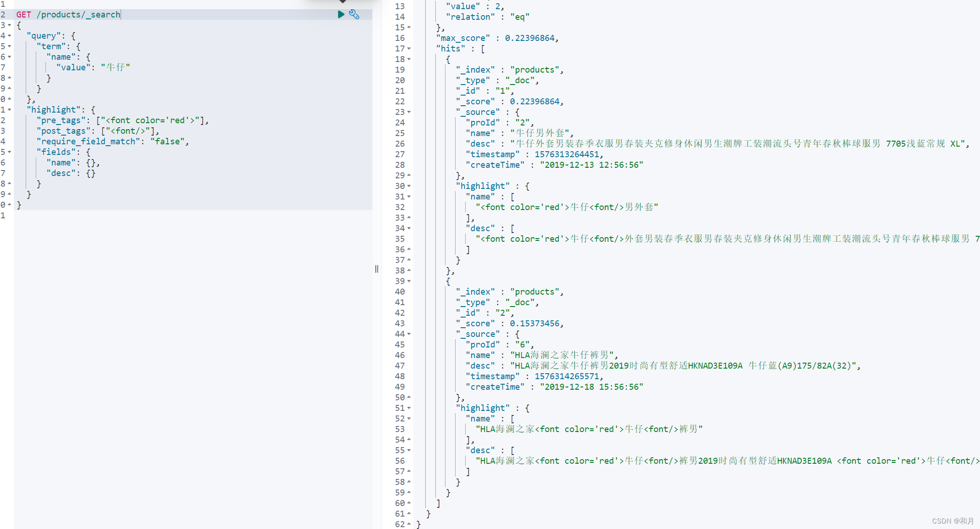Collapse first response "highlight" at line 30
Viewport: 980px width, 529px height.
(409, 186)
